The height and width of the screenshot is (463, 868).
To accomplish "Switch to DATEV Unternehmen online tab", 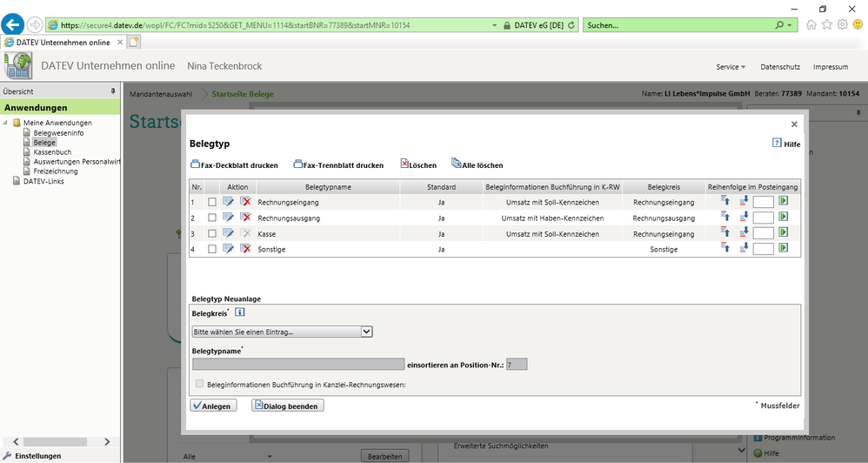I will pyautogui.click(x=63, y=42).
